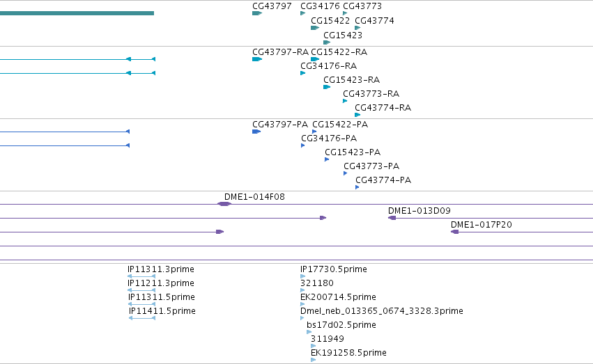Image resolution: width=593 pixels, height=364 pixels.
Task: Click the purple glyph under DME1-014F08
Action: 224,205
